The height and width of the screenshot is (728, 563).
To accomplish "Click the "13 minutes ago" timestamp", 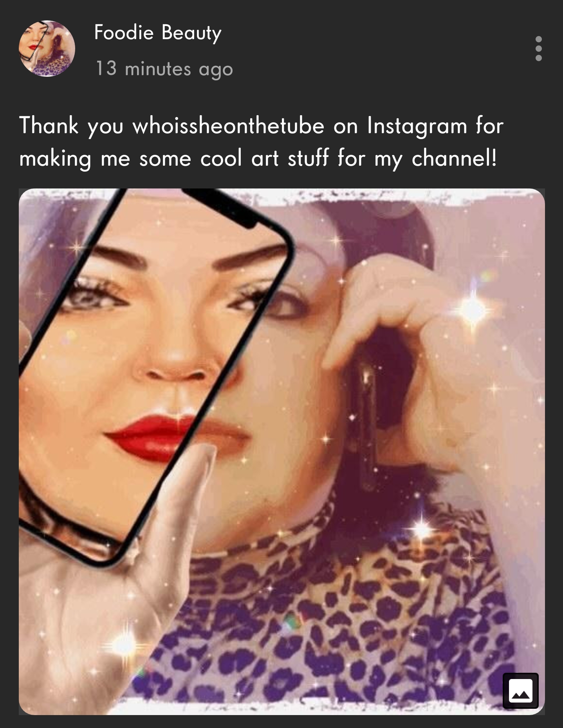I will [164, 69].
